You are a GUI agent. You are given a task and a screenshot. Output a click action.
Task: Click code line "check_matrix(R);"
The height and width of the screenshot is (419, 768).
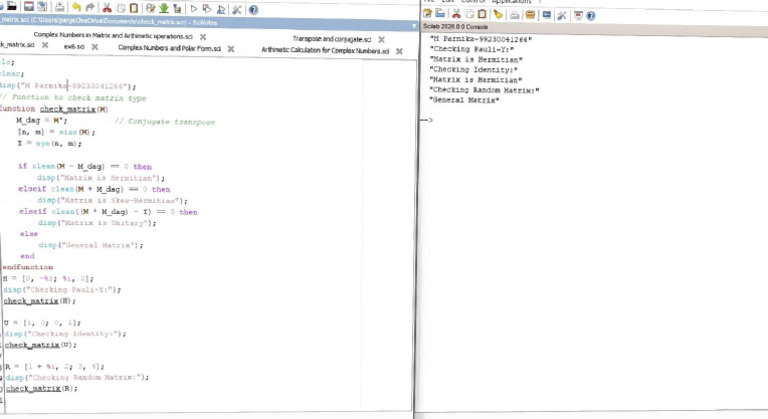click(x=42, y=389)
